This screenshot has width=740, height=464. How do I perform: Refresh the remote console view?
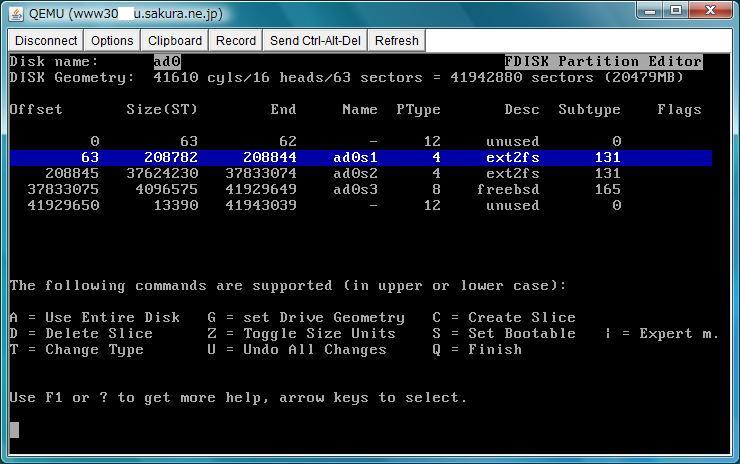(x=397, y=41)
